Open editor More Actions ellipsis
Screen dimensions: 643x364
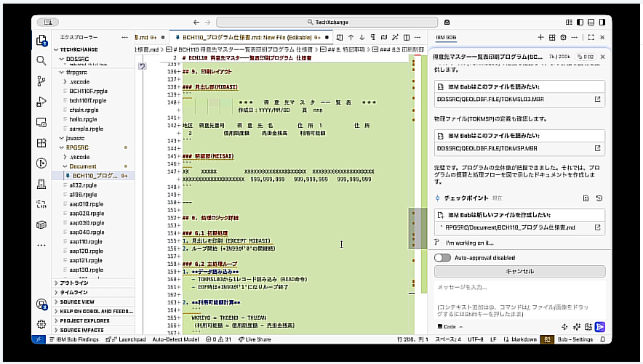[x=418, y=37]
